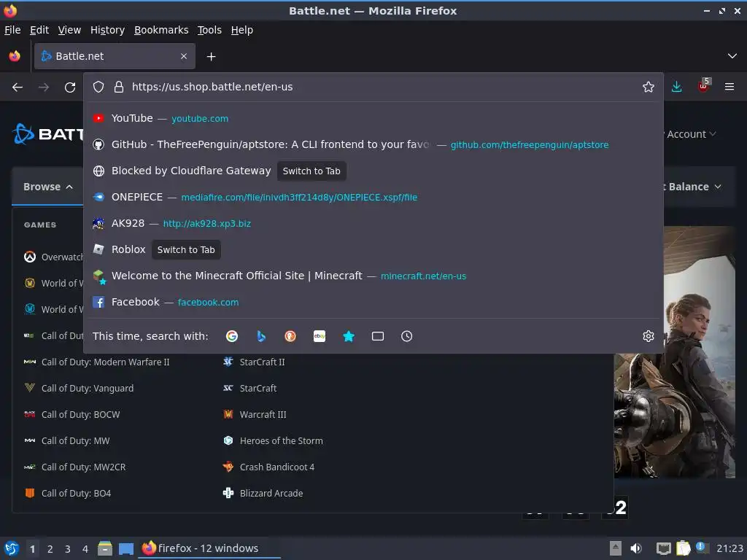Expand the Account dropdown
This screenshot has height=560, width=747.
[692, 134]
